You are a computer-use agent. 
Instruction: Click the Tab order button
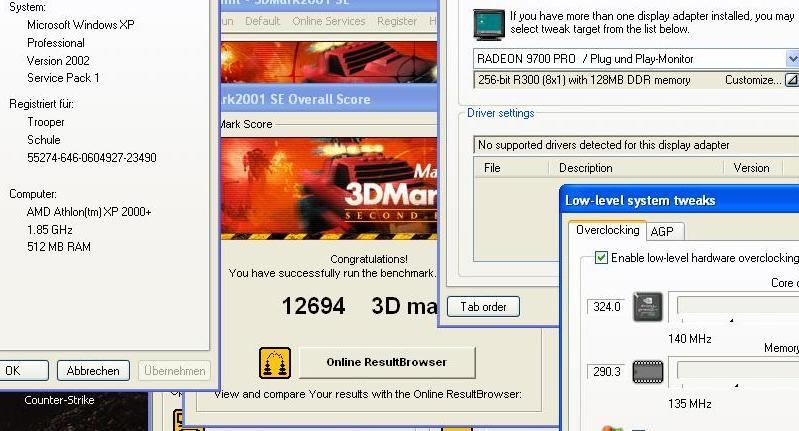tap(484, 307)
